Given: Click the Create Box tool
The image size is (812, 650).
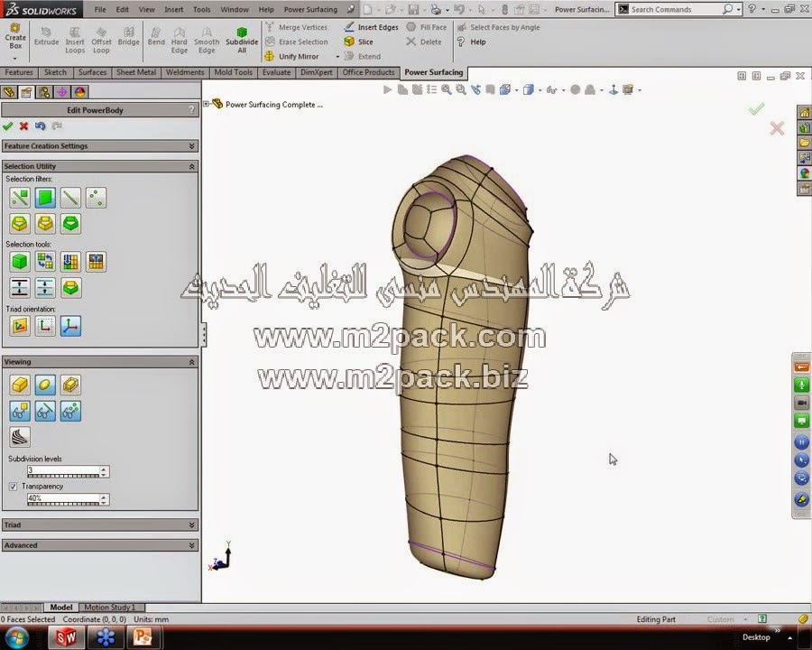Looking at the screenshot, I should [x=15, y=36].
